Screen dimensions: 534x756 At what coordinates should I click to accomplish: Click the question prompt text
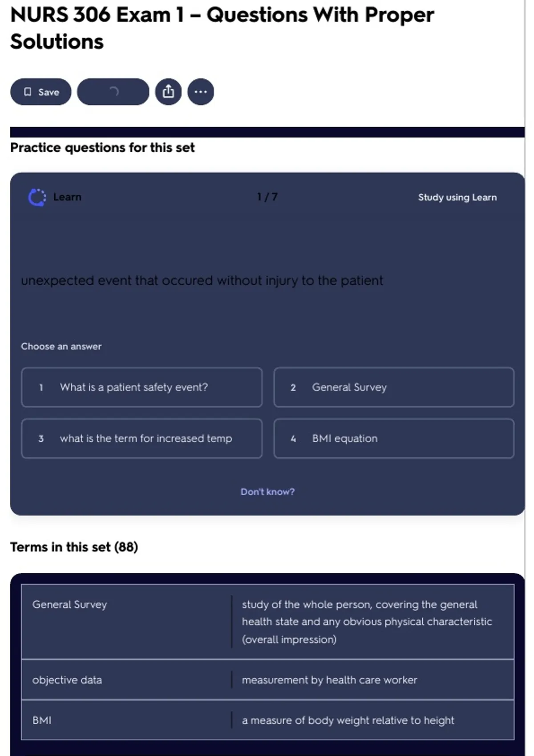coord(202,281)
